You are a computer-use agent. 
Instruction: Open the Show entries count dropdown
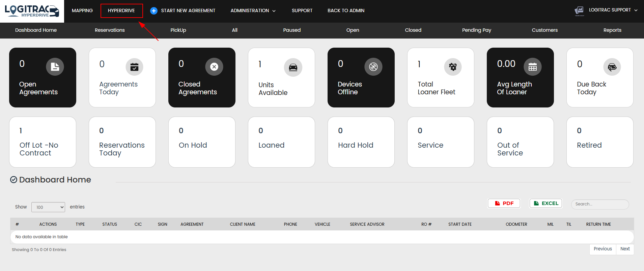48,207
